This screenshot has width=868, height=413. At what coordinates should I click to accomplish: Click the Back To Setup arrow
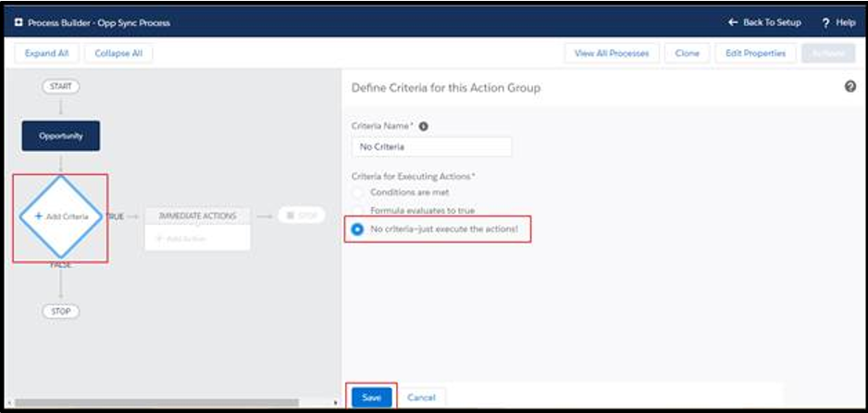click(x=733, y=22)
